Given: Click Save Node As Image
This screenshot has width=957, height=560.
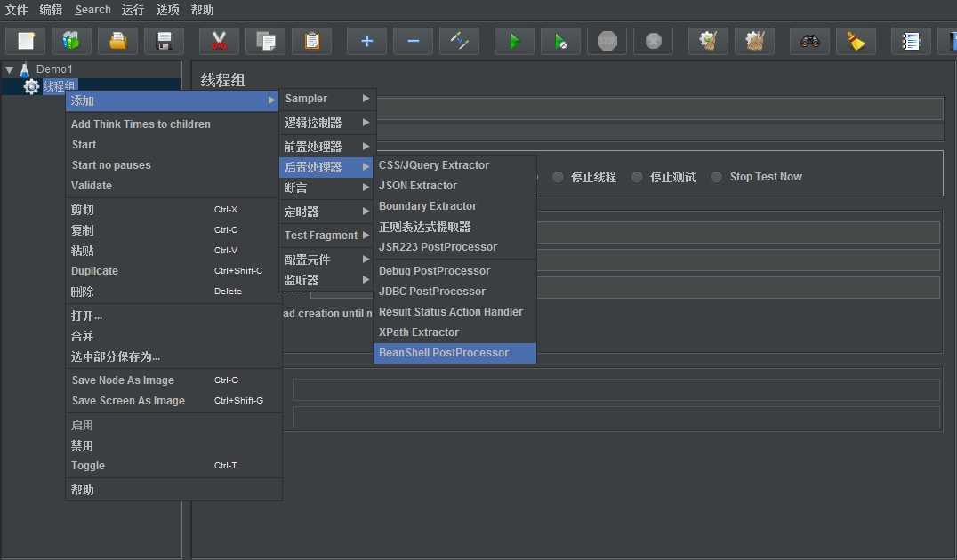Looking at the screenshot, I should point(173,380).
